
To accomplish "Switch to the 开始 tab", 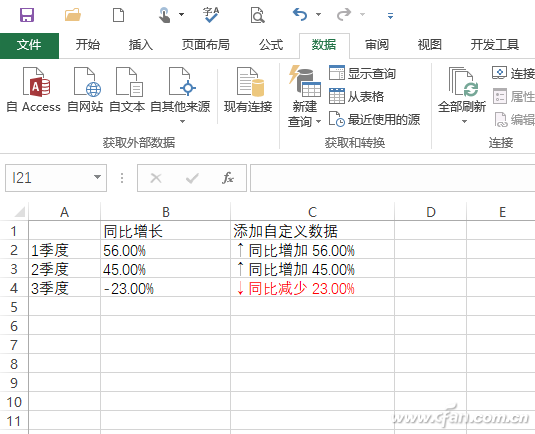I will [x=88, y=45].
